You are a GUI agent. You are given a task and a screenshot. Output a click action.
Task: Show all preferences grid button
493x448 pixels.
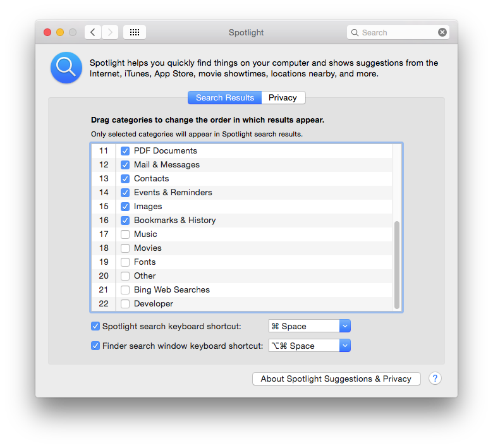click(x=135, y=32)
